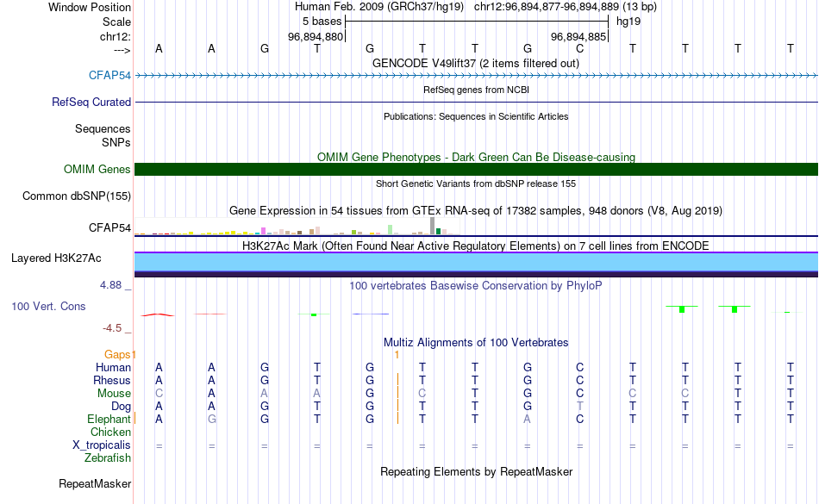The height and width of the screenshot is (504, 819).
Task: Click the Mouse alignment row label
Action: (x=114, y=394)
